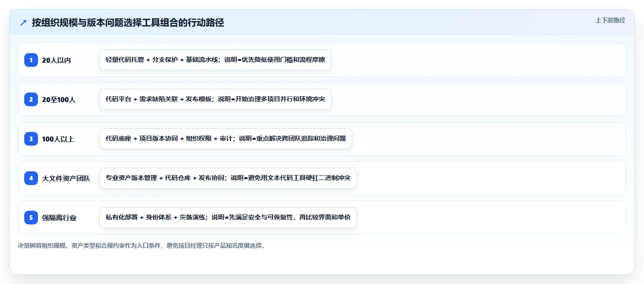The image size is (644, 284).
Task: Click the 上下游路径 label in header
Action: point(610,20)
